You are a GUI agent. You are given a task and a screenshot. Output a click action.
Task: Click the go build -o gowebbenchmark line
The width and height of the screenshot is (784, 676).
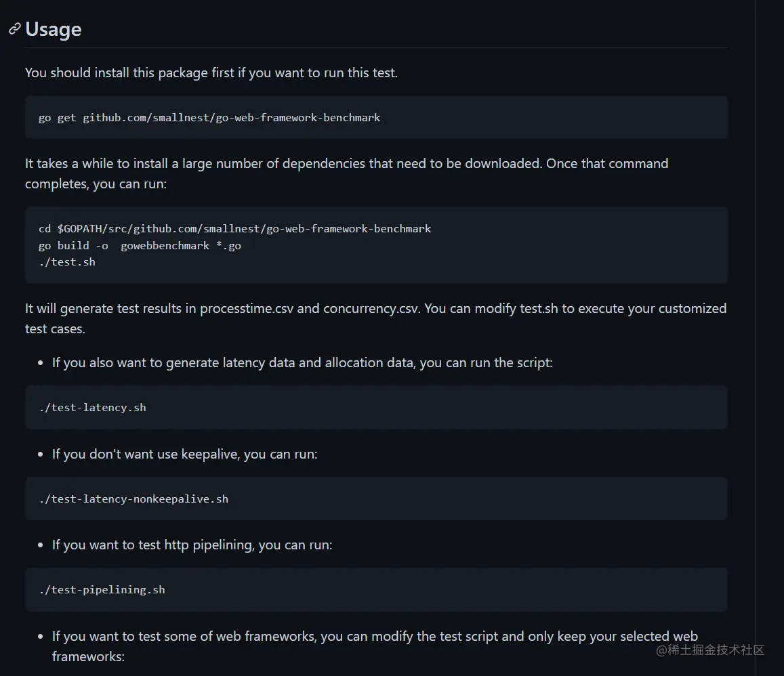[140, 246]
